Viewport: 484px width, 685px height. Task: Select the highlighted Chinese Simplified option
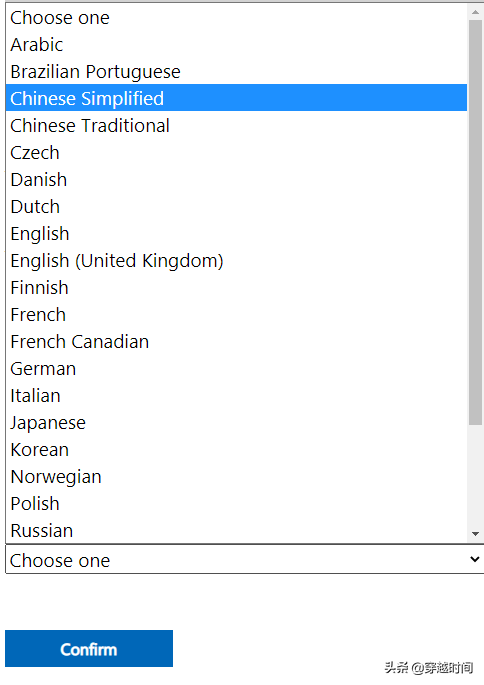[236, 98]
